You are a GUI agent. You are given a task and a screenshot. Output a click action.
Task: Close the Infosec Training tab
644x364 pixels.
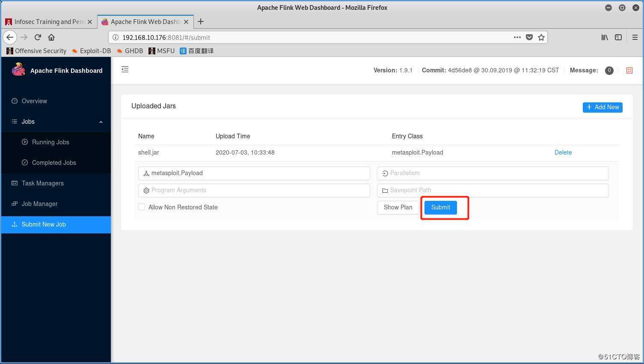[89, 22]
